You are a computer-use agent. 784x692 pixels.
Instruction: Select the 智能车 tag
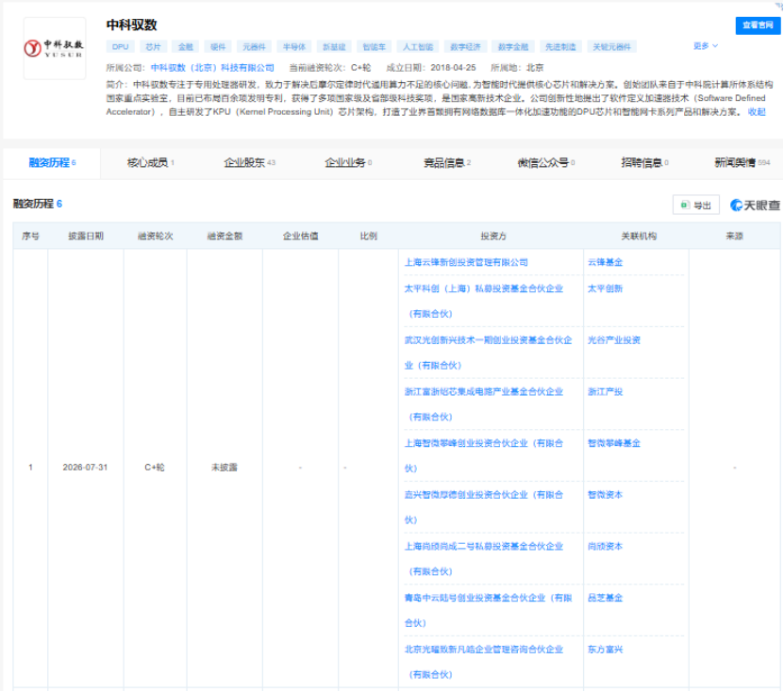[x=374, y=47]
